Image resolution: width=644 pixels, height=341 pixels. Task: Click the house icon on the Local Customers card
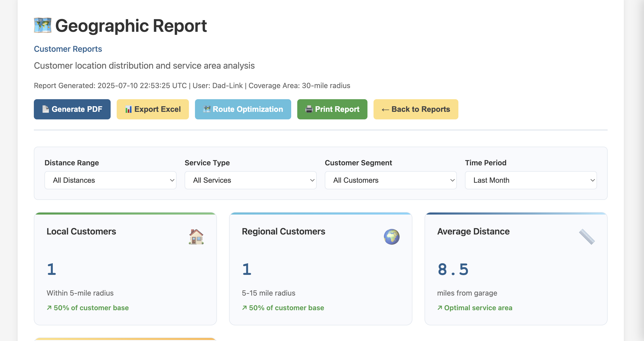coord(196,236)
